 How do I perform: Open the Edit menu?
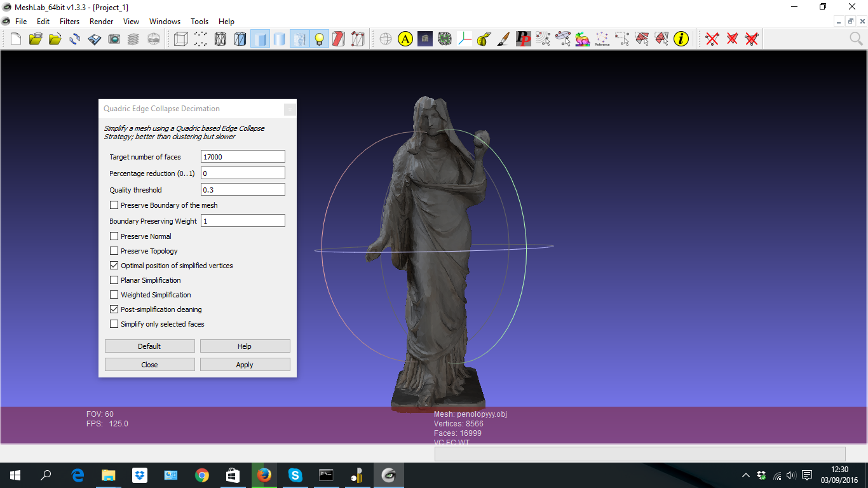(x=43, y=22)
